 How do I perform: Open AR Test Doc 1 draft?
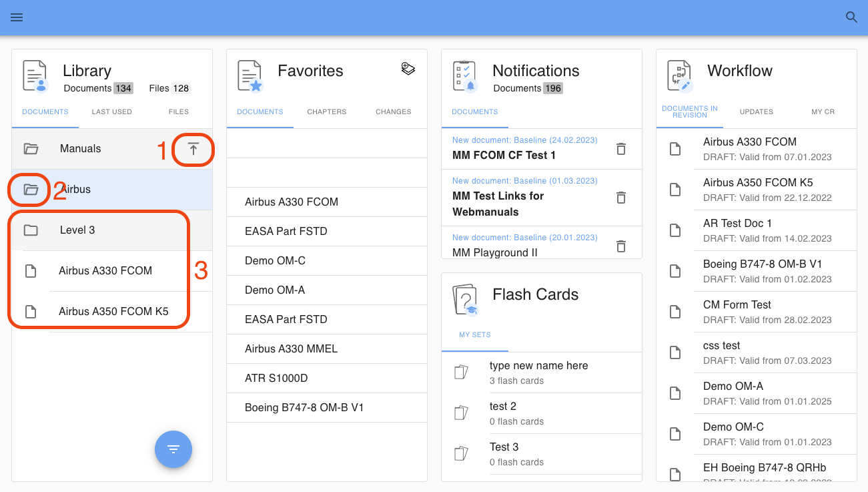tap(757, 230)
